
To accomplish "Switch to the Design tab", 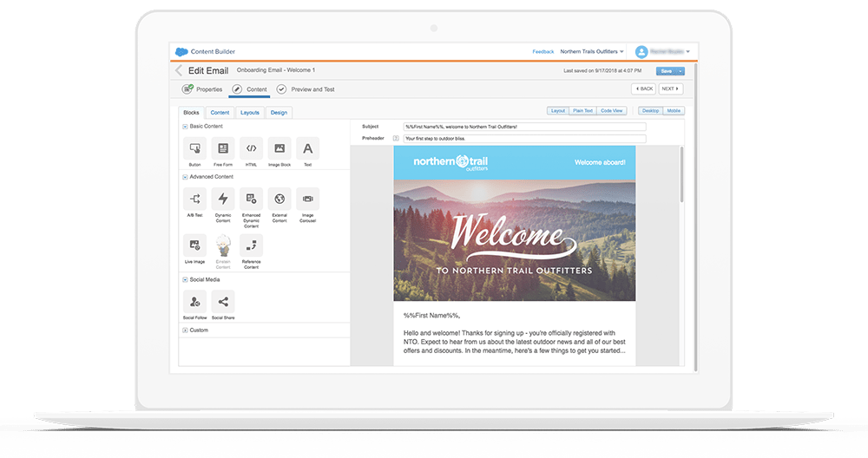I will point(279,112).
